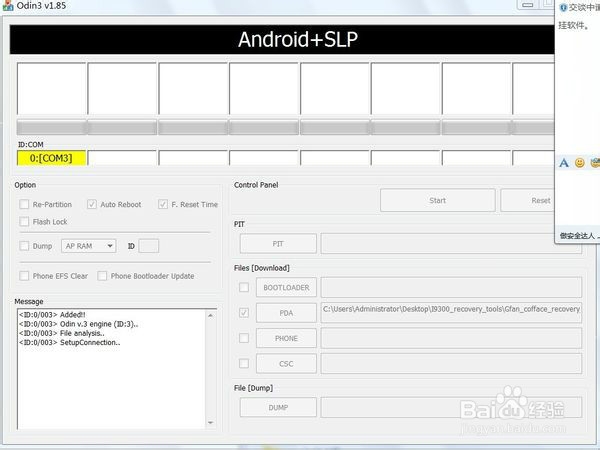The width and height of the screenshot is (600, 450).
Task: Toggle the Auto Reboot checkbox
Action: click(91, 204)
